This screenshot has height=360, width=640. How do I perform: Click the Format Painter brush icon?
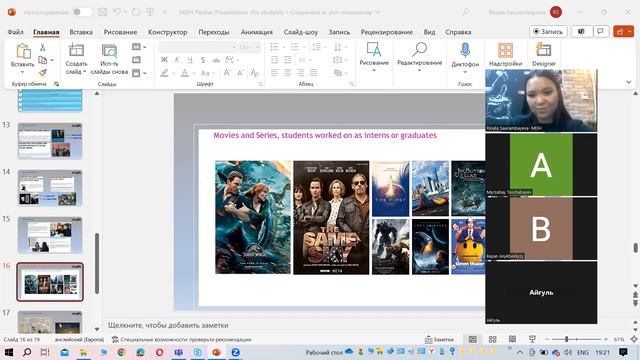pyautogui.click(x=43, y=73)
